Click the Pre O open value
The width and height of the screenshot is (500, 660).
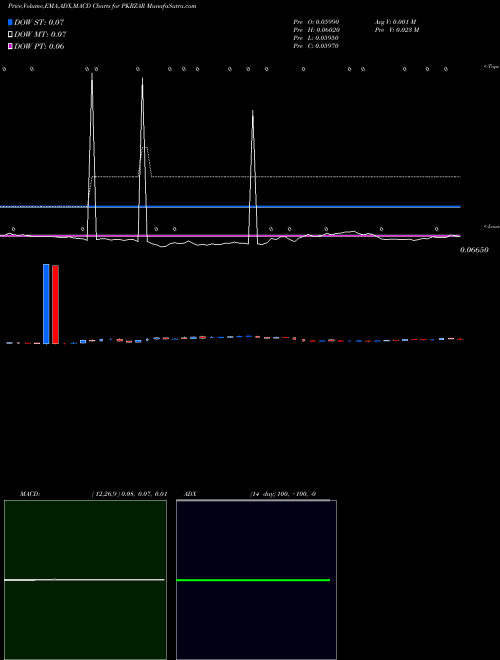click(316, 21)
